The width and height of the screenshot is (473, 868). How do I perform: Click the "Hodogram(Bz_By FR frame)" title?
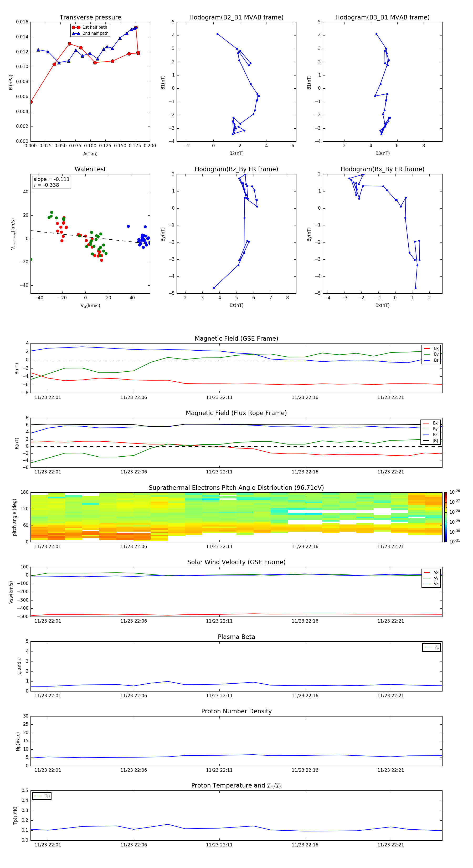(x=236, y=169)
